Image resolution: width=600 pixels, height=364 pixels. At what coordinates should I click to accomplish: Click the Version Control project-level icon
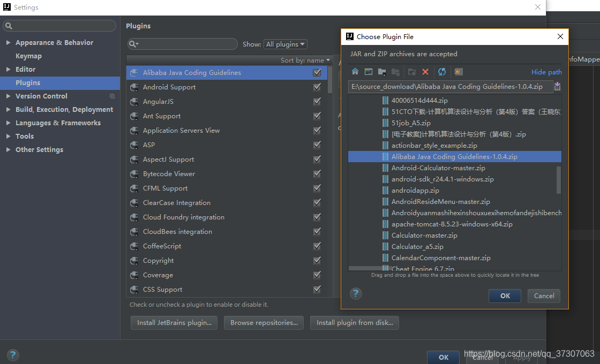click(x=112, y=96)
